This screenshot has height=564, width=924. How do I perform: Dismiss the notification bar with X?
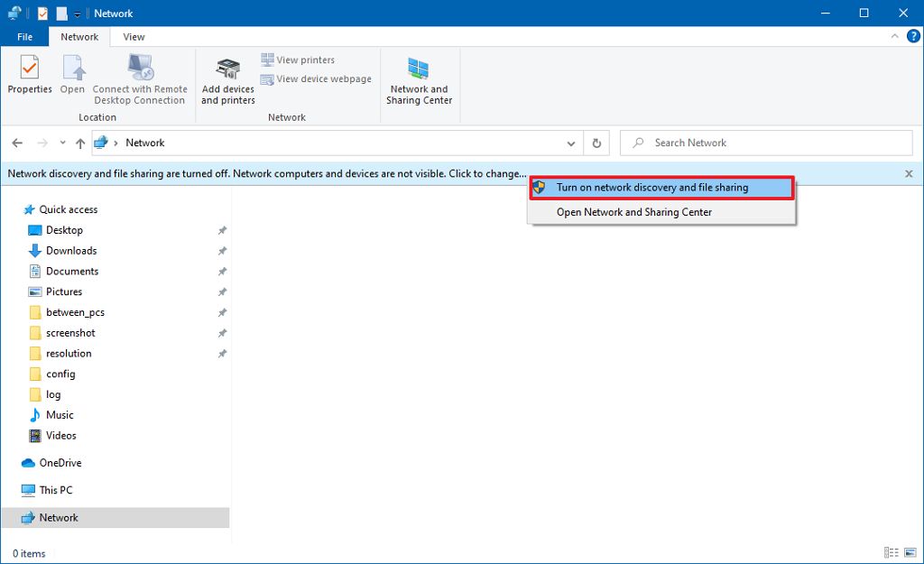pos(909,174)
